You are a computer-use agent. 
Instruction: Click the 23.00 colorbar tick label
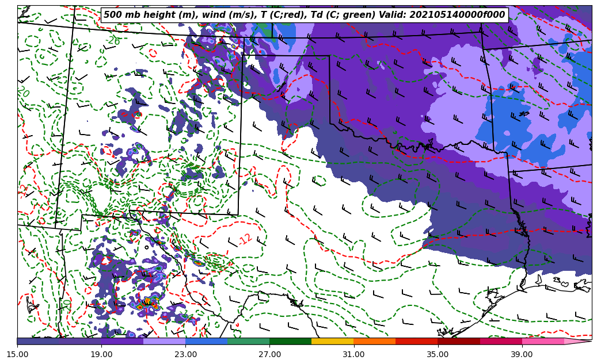(x=185, y=355)
